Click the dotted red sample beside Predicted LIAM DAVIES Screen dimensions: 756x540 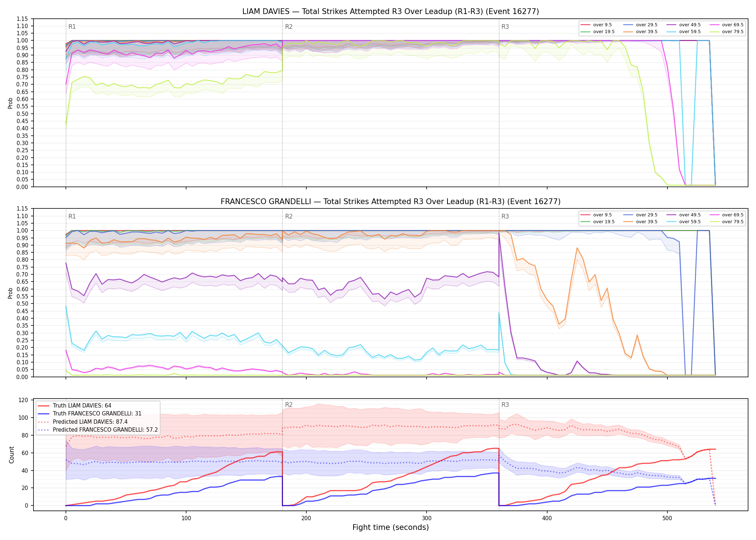click(44, 422)
